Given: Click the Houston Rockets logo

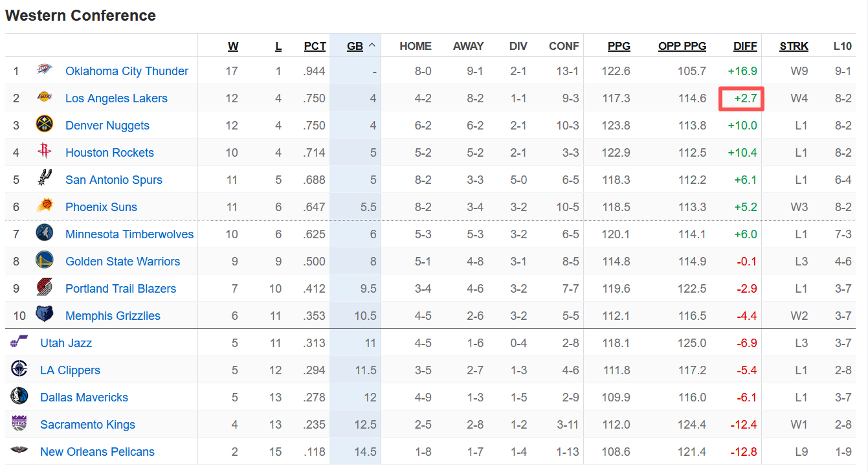Looking at the screenshot, I should tap(45, 152).
